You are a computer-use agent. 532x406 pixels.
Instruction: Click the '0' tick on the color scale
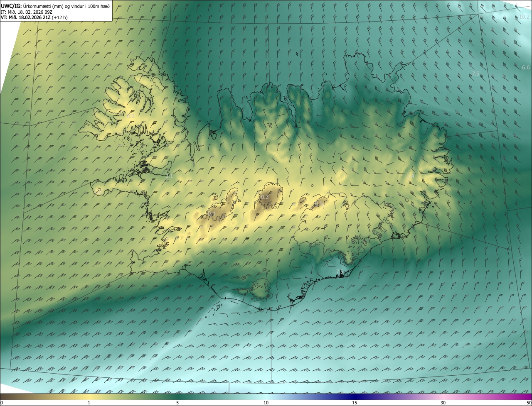2,403
